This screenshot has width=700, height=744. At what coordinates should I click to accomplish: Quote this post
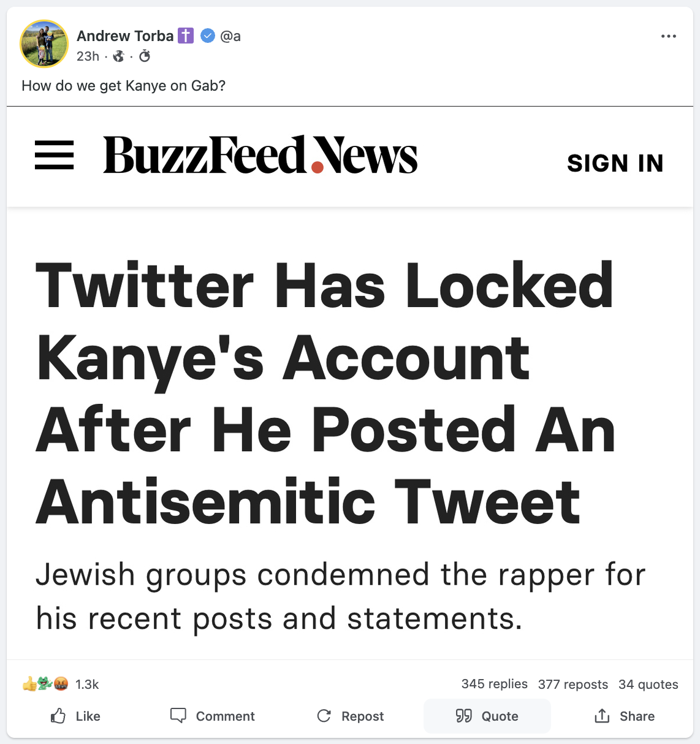[487, 716]
